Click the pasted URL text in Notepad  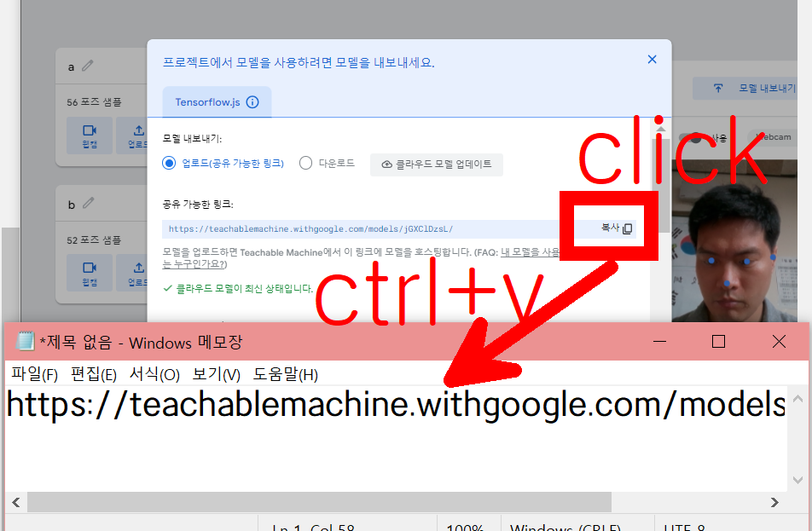396,405
